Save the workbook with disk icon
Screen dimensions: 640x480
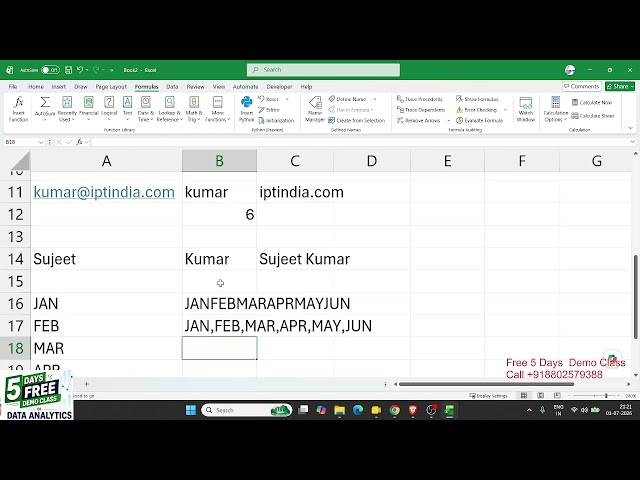pos(68,70)
